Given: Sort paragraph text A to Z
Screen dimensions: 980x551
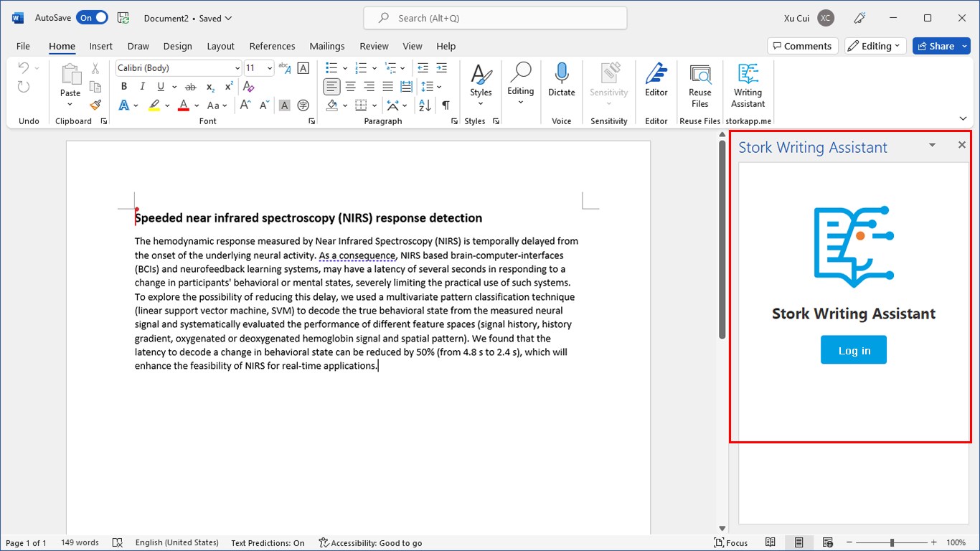Looking at the screenshot, I should point(425,105).
